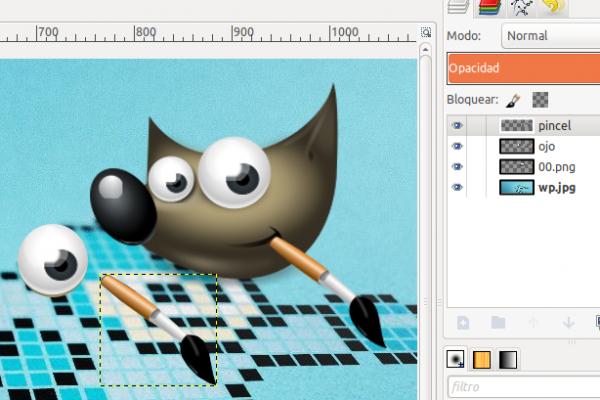The width and height of the screenshot is (600, 400).
Task: Lower the layer with down arrow
Action: tap(569, 323)
